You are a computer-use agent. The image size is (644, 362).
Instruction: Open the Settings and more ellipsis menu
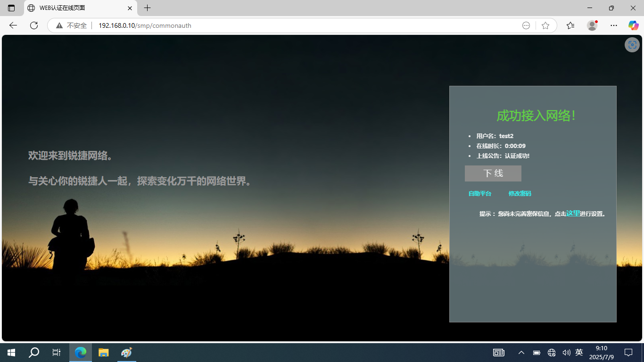coord(613,25)
